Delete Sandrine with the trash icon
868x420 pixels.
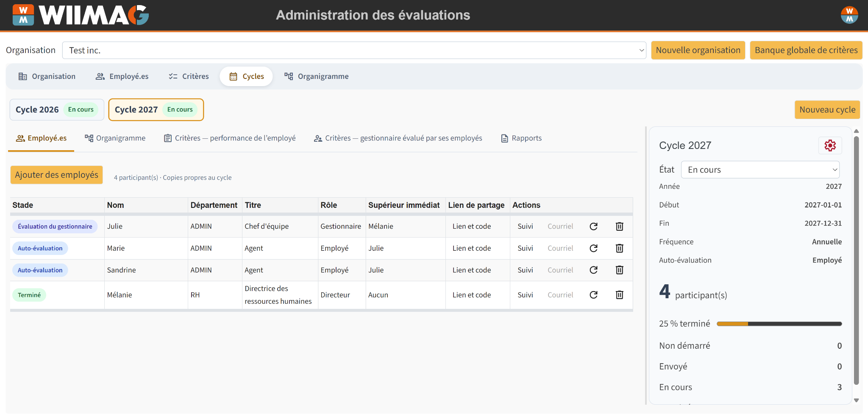[x=619, y=270]
